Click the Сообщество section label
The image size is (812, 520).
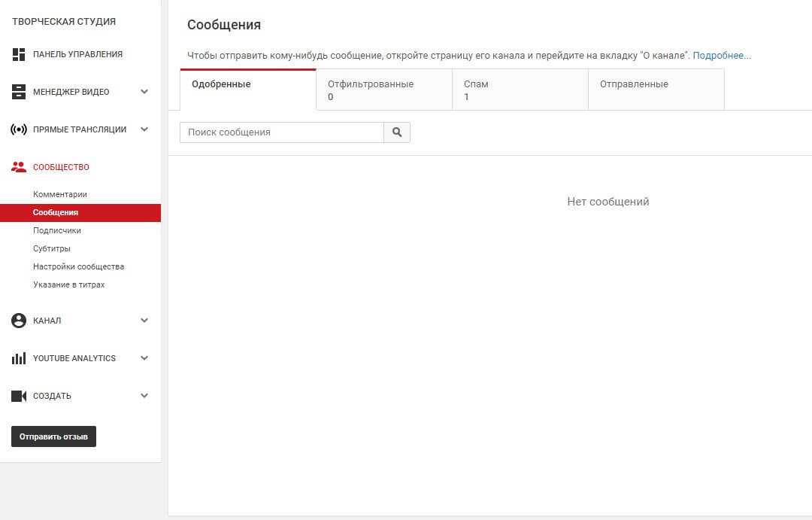(x=61, y=167)
